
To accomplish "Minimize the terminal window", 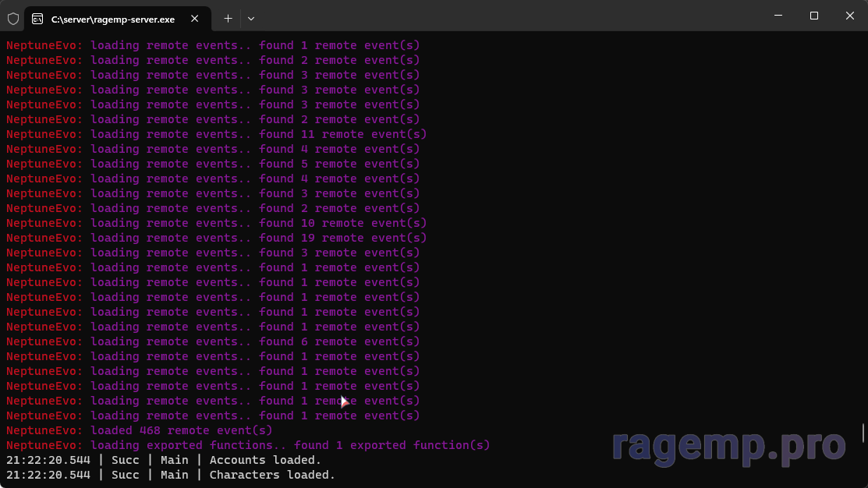I will click(778, 16).
